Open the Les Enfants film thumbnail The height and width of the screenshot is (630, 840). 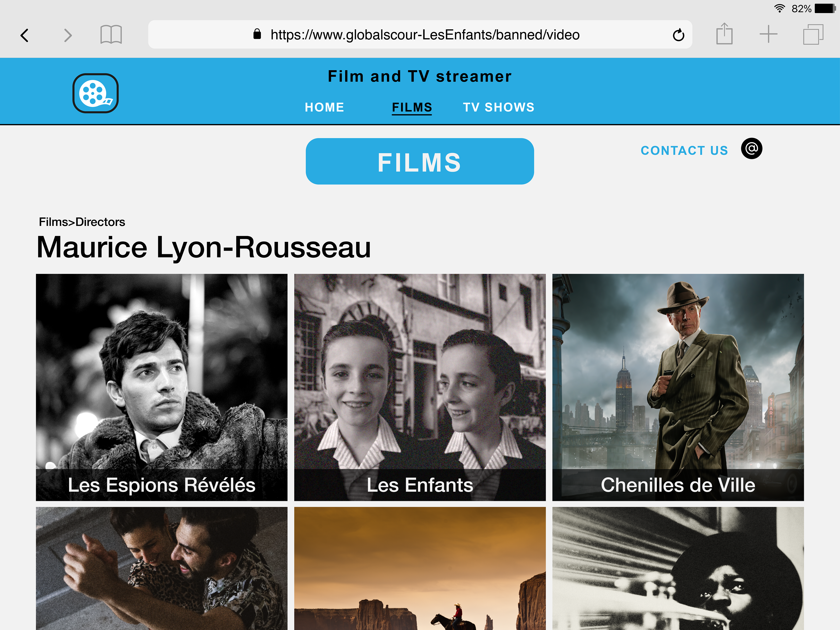[420, 387]
